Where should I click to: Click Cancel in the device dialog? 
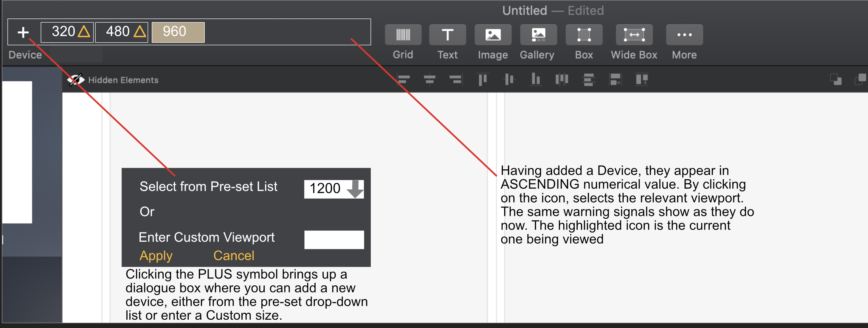point(233,256)
